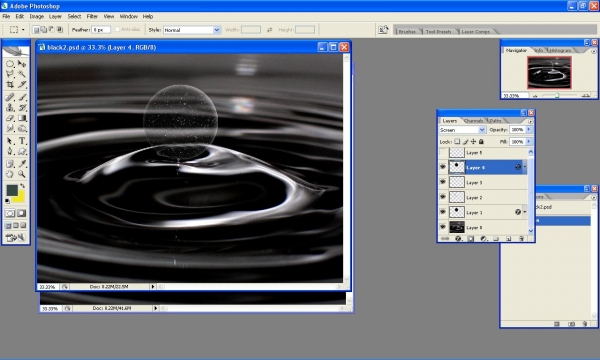Image resolution: width=600 pixels, height=360 pixels.
Task: Select the Slice tool
Action: point(22,84)
